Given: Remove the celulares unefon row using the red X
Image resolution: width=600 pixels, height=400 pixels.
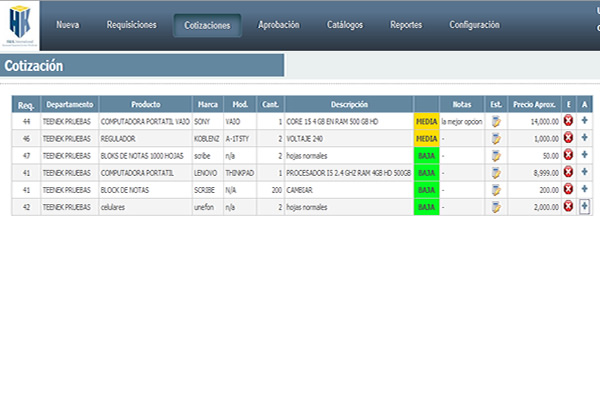Looking at the screenshot, I should coord(568,206).
